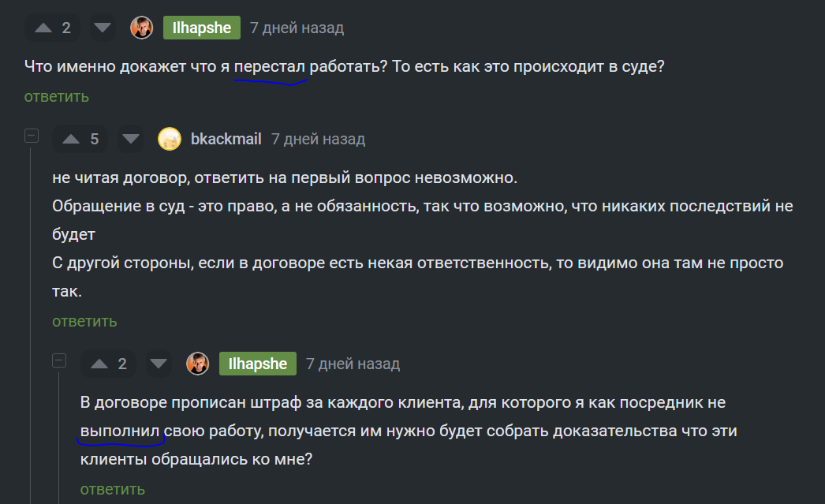This screenshot has width=825, height=504.
Task: Click the top comment's '7 дней назад' timestamp
Action: click(x=297, y=28)
